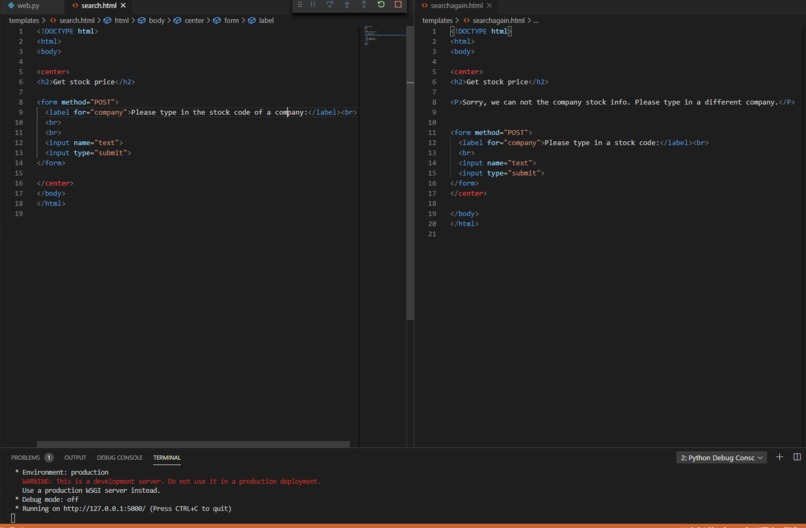The image size is (806, 528).
Task: Click the horizontal scrollbar of left editor
Action: [193, 444]
